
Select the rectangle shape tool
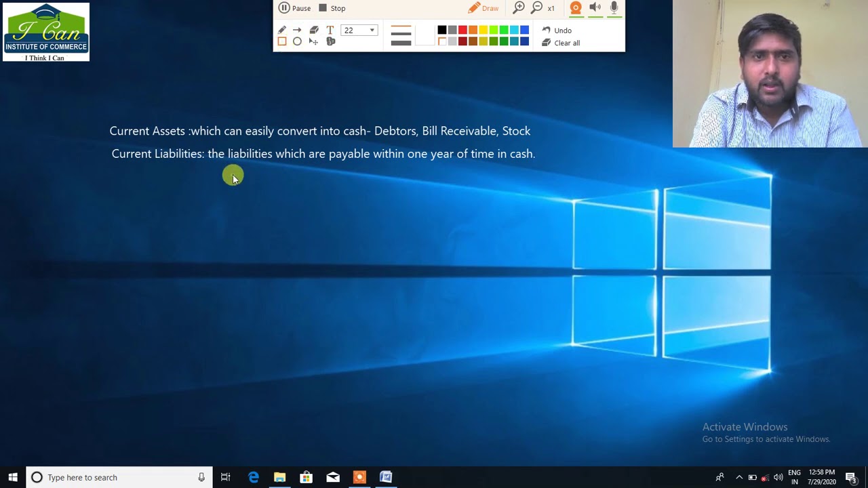(282, 41)
